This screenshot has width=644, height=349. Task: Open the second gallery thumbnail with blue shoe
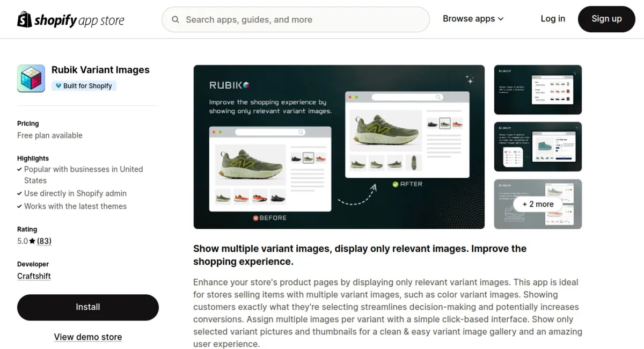click(538, 147)
